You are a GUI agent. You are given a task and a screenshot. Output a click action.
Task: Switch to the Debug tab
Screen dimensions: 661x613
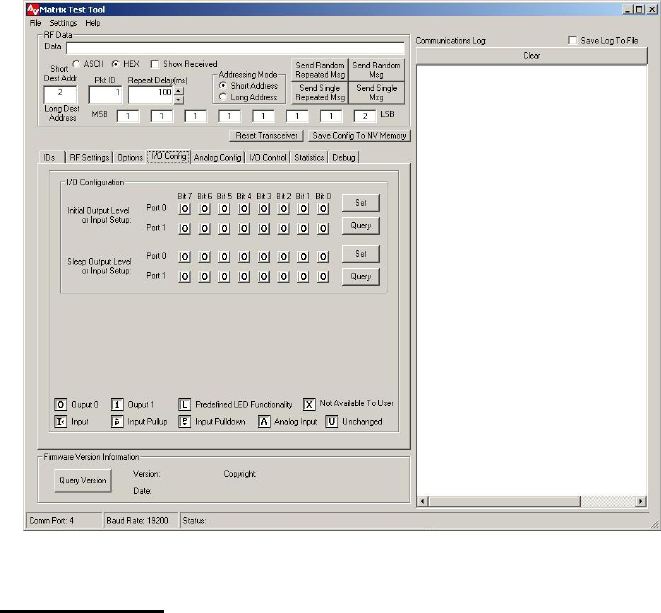pos(344,157)
